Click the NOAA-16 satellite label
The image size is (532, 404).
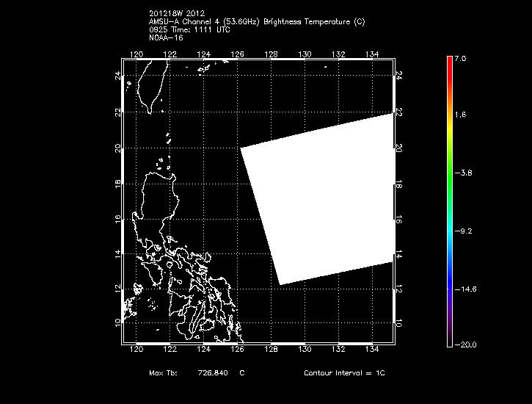(x=163, y=38)
